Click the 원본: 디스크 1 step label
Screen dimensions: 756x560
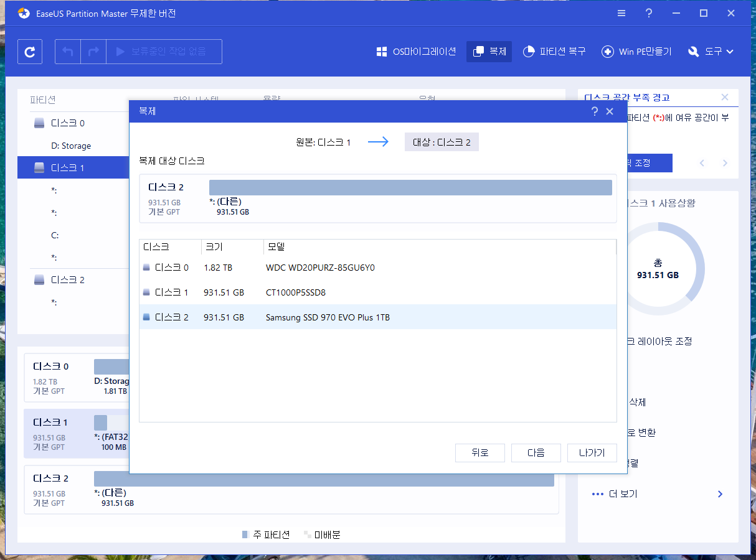pos(323,142)
